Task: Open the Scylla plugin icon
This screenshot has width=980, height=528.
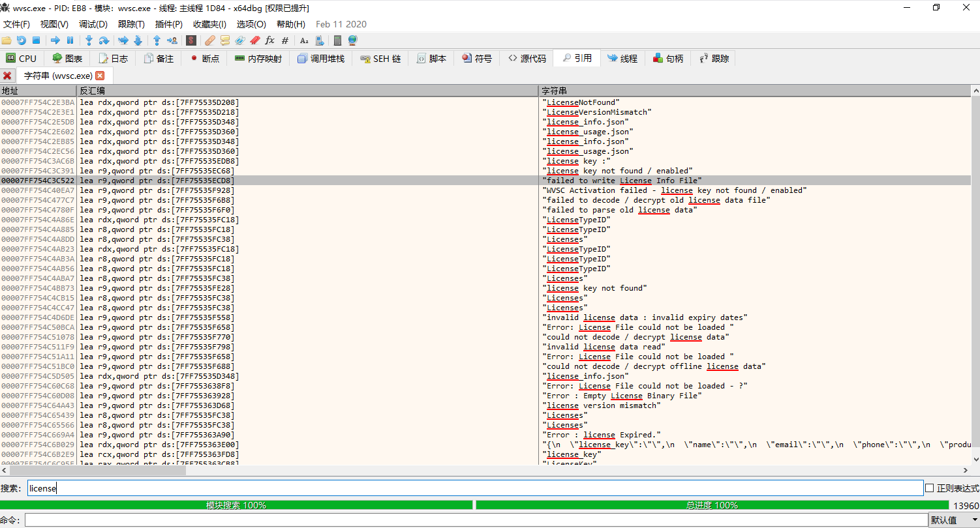Action: pyautogui.click(x=191, y=40)
